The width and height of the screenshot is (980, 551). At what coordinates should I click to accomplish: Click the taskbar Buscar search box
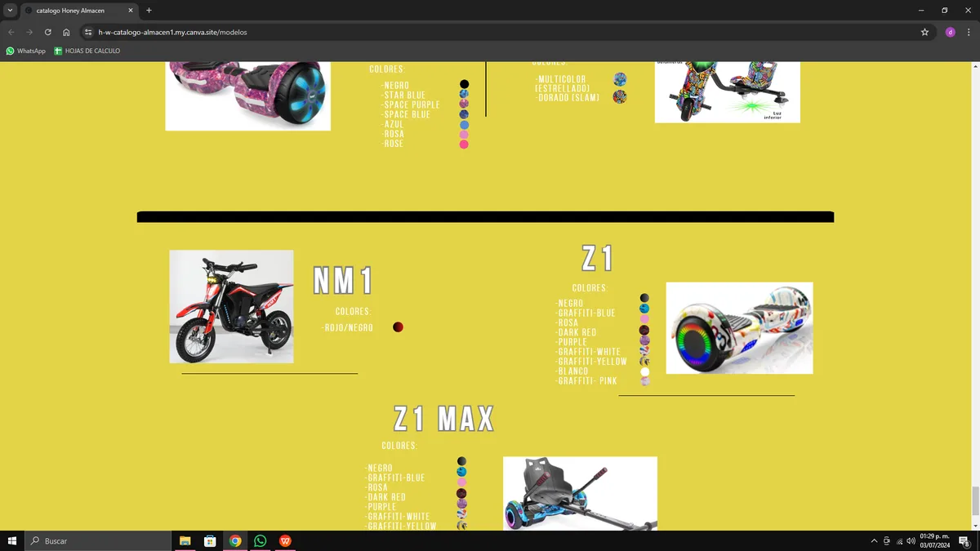pyautogui.click(x=98, y=541)
